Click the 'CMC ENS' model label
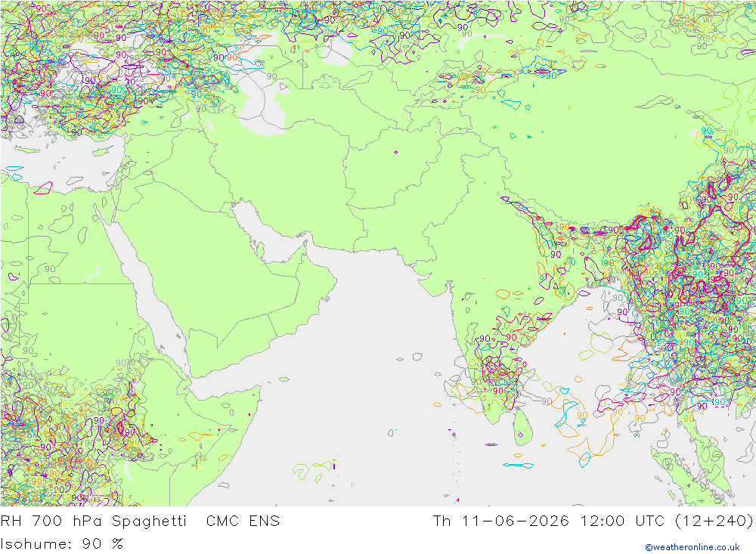This screenshot has width=756, height=554. (x=243, y=522)
